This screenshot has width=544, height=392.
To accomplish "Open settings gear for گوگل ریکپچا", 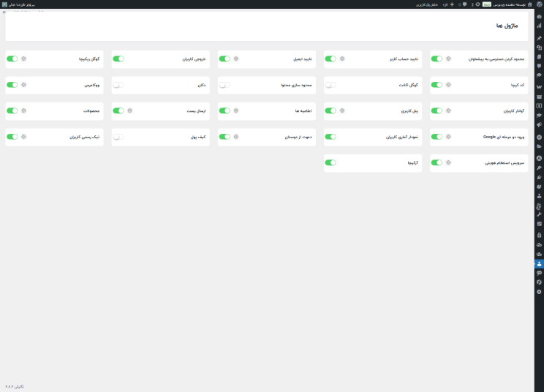I will pyautogui.click(x=23, y=59).
